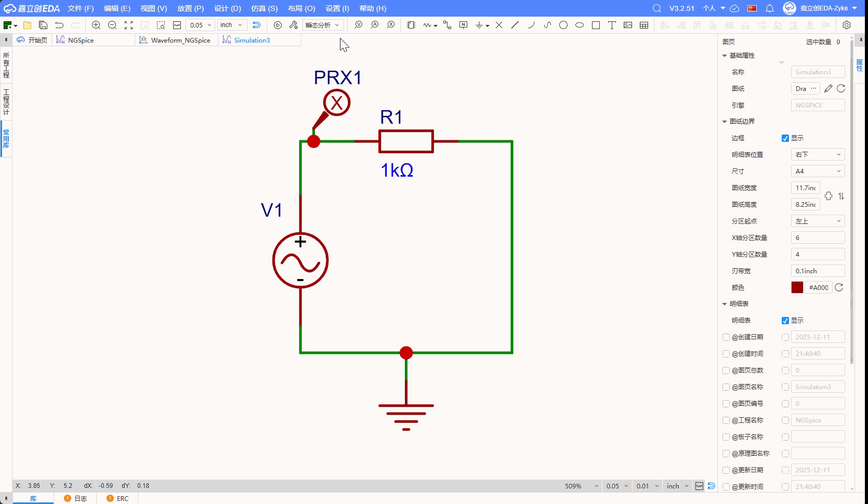Uncheck the 明细表 显示 checkbox
Viewport: 868px width, 504px height.
(785, 321)
